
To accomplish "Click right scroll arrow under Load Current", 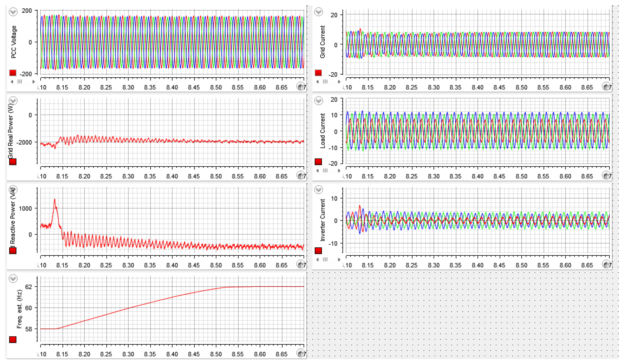I will click(339, 170).
